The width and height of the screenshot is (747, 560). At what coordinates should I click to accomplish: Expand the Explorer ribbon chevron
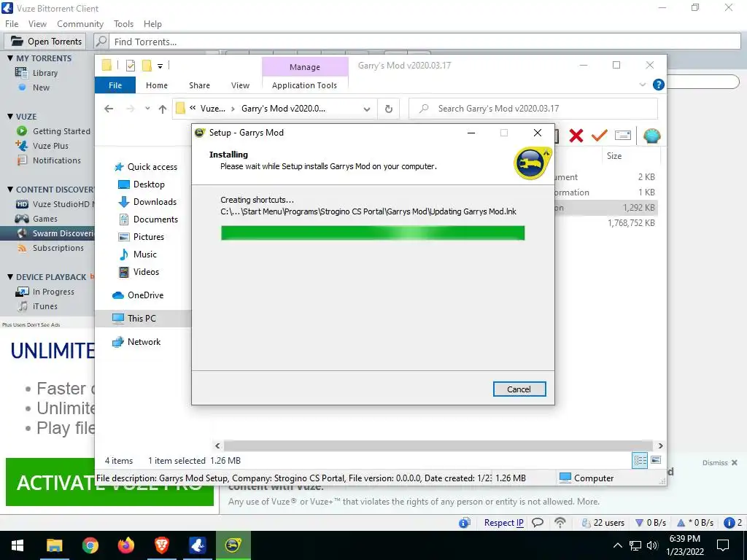coord(642,85)
